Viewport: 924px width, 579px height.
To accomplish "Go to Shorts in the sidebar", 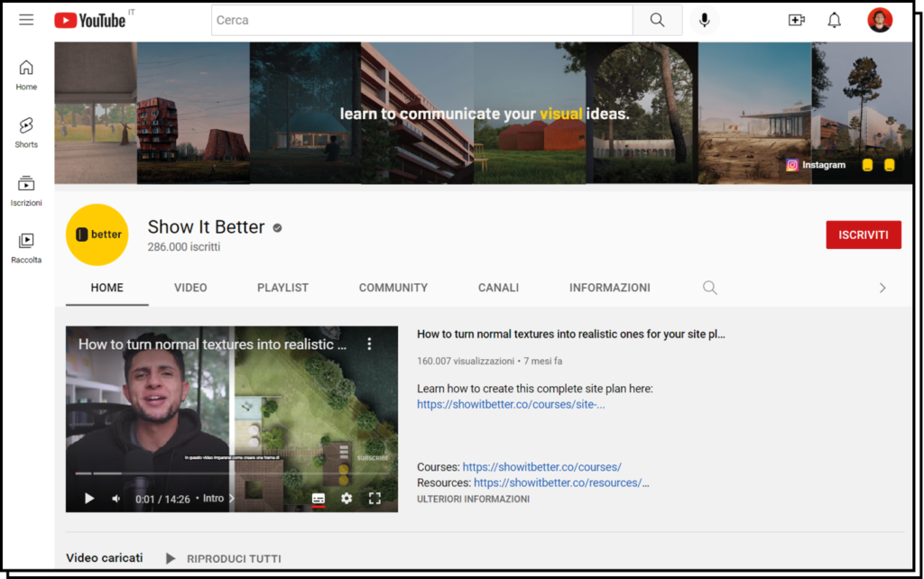I will [x=26, y=132].
